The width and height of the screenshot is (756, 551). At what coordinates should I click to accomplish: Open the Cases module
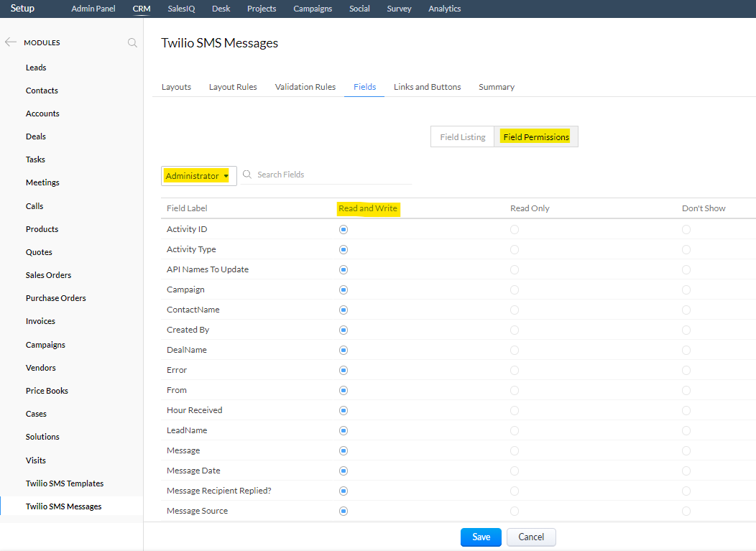click(36, 414)
